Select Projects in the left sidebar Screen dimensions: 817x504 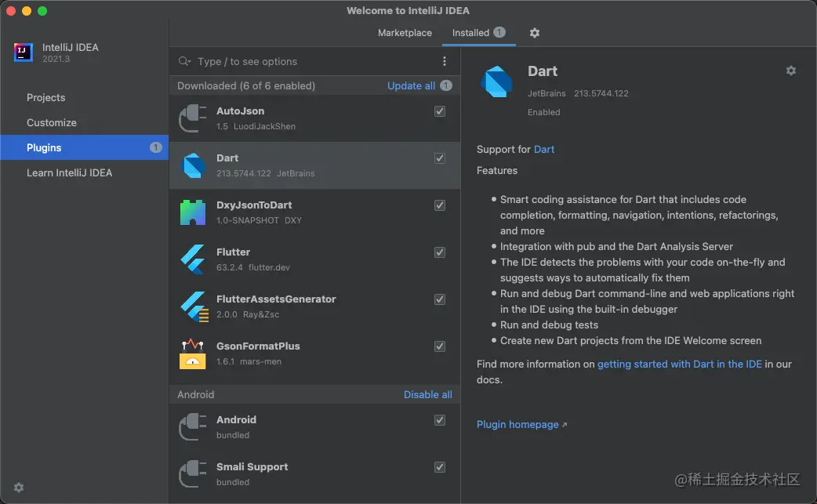click(x=46, y=97)
